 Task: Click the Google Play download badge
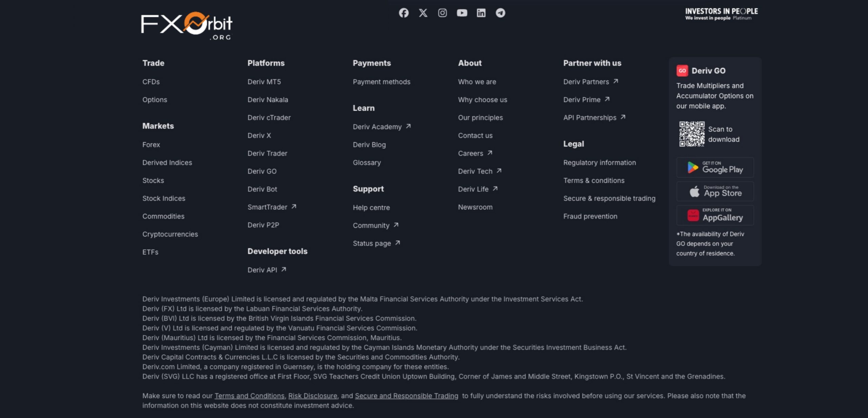(x=715, y=167)
